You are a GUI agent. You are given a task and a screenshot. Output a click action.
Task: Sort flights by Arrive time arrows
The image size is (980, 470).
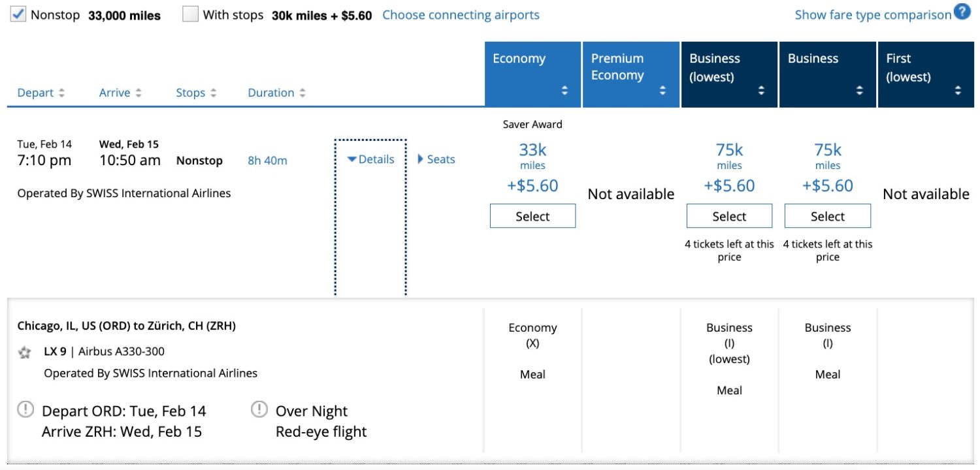(x=139, y=93)
